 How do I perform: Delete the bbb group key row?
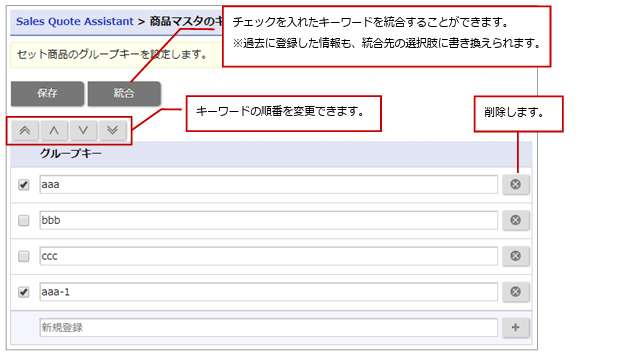click(516, 220)
